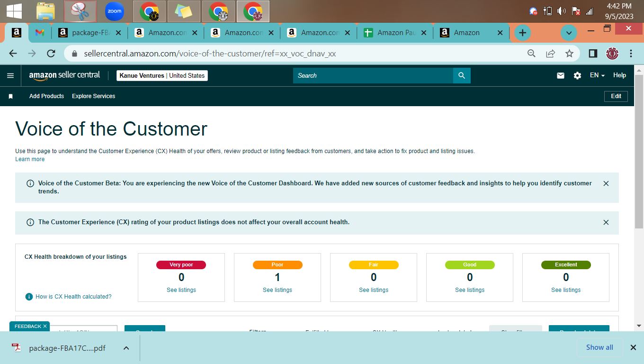Open Chrome's side panel
The image size is (644, 364).
pyautogui.click(x=593, y=54)
